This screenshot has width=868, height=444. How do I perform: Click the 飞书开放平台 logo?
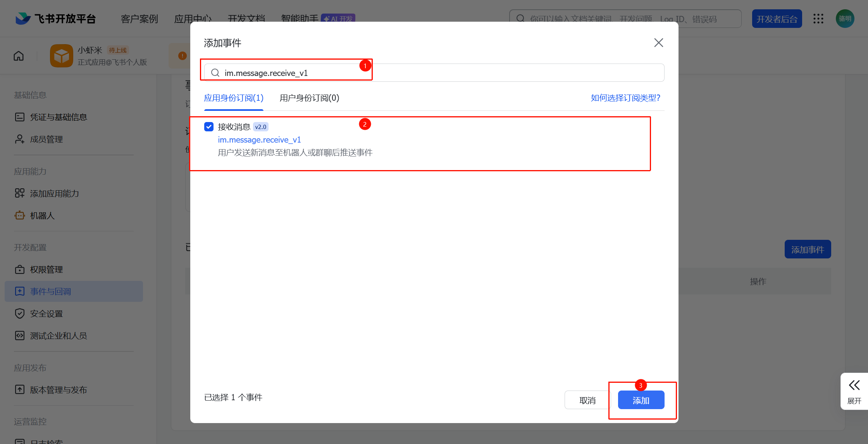click(x=56, y=19)
